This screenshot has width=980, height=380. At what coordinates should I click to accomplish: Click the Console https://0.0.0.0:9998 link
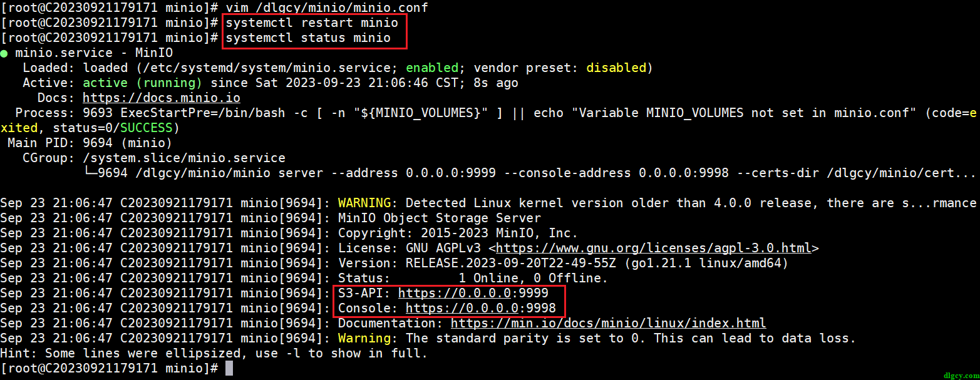[481, 308]
